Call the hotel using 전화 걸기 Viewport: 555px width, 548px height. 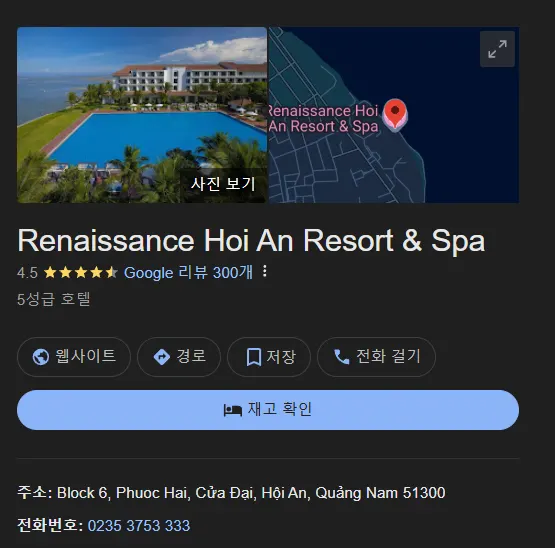(376, 356)
